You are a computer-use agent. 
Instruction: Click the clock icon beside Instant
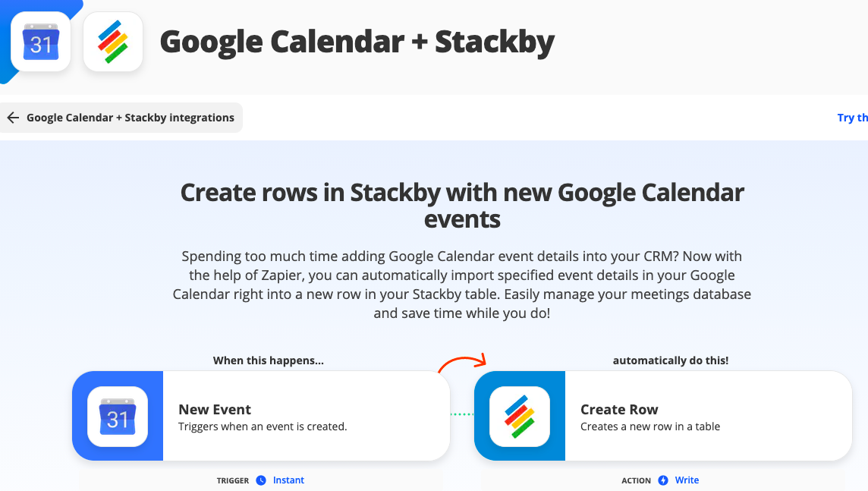click(261, 480)
